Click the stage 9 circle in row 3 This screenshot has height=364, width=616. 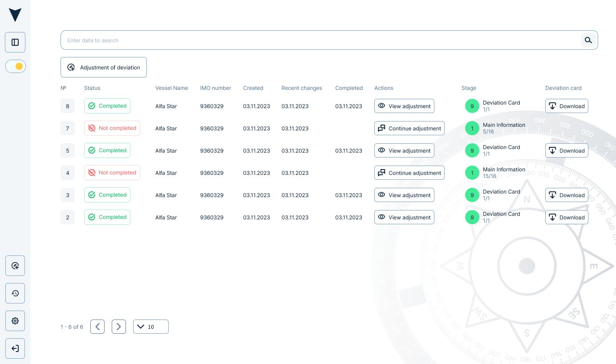point(472,195)
